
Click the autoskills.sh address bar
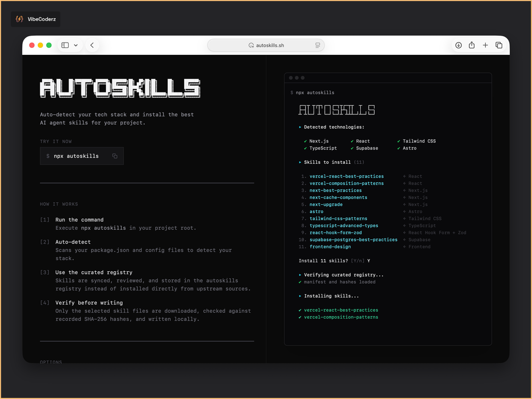click(266, 45)
